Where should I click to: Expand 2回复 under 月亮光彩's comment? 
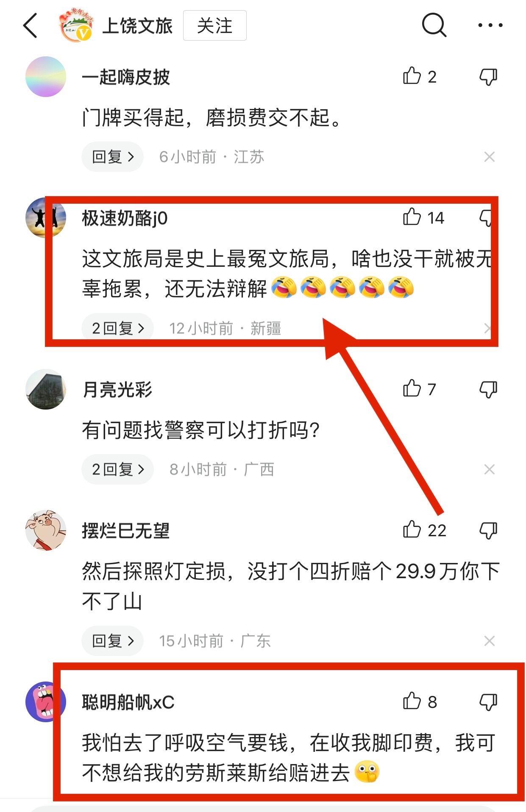click(x=118, y=469)
